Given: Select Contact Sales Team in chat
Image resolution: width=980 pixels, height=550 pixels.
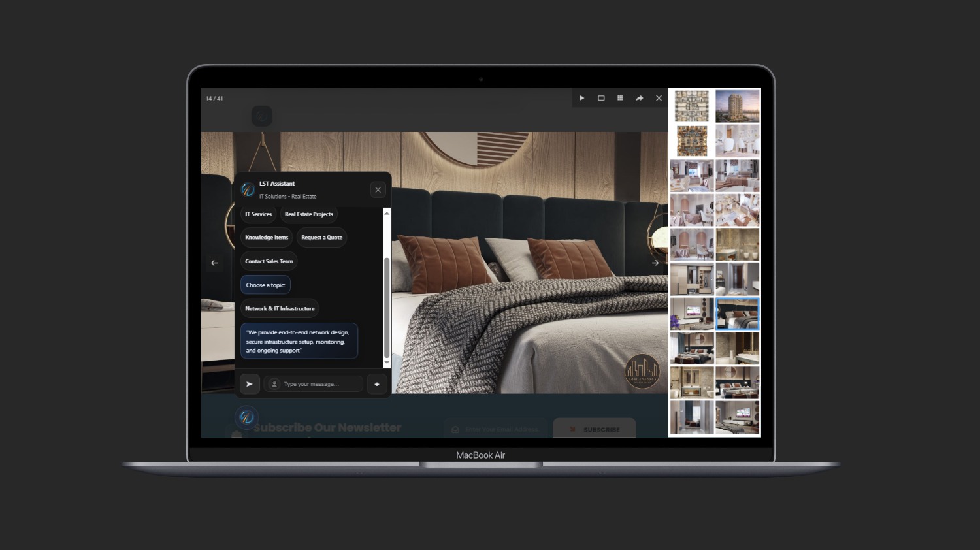Looking at the screenshot, I should click(269, 261).
